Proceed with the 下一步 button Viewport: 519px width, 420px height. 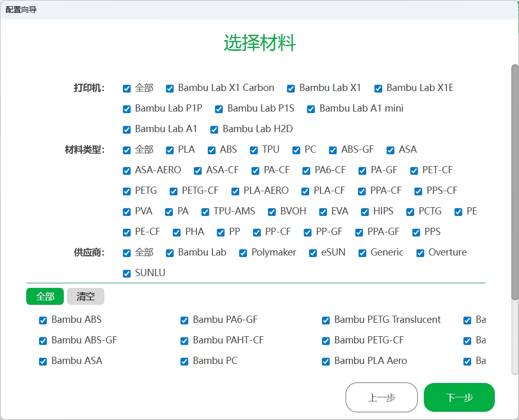459,397
